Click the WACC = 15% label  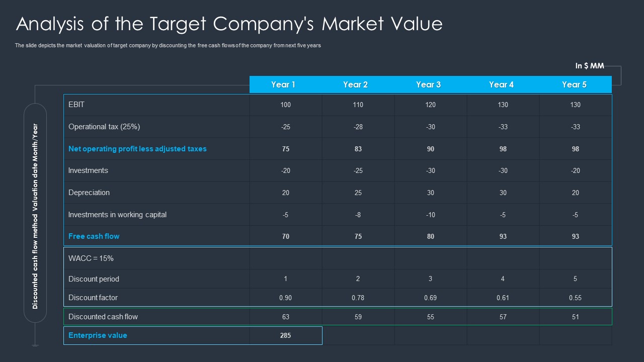[x=91, y=258]
